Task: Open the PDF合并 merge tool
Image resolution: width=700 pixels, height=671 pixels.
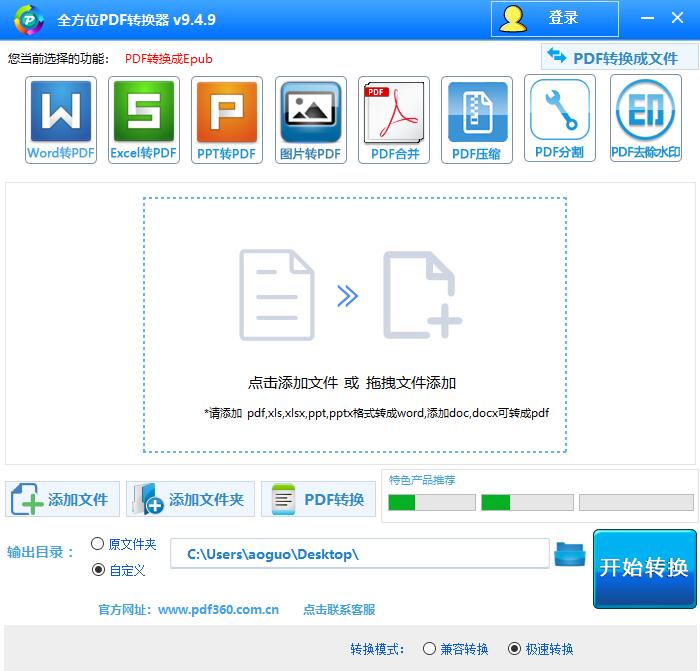Action: tap(394, 120)
